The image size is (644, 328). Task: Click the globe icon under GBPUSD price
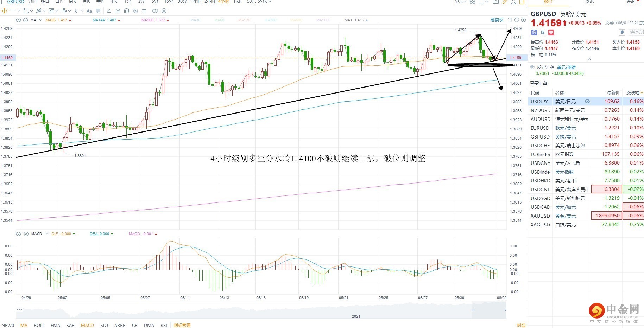534,32
